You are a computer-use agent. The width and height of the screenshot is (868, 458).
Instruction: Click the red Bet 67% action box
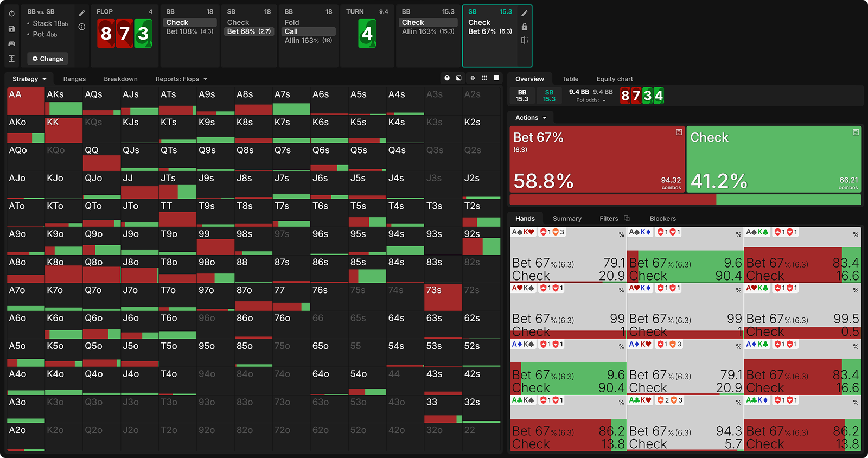[x=597, y=160]
